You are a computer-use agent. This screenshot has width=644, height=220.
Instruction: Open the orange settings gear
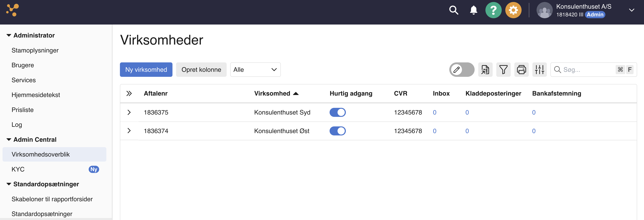coord(513,10)
